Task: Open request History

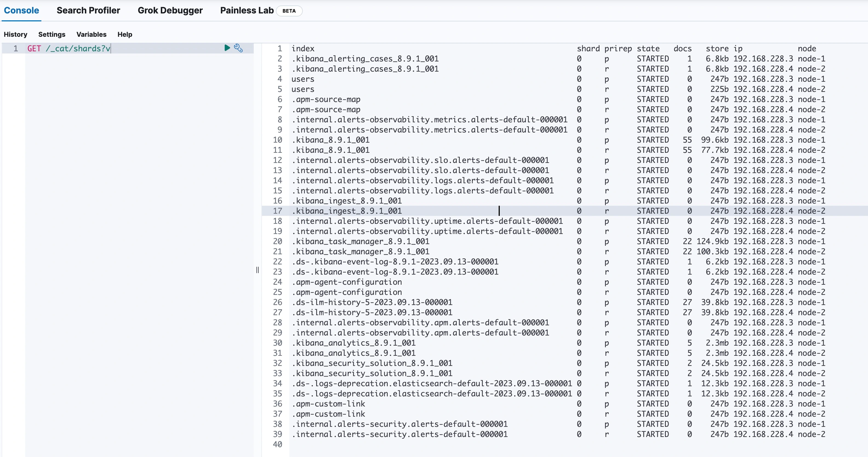Action: [x=16, y=34]
